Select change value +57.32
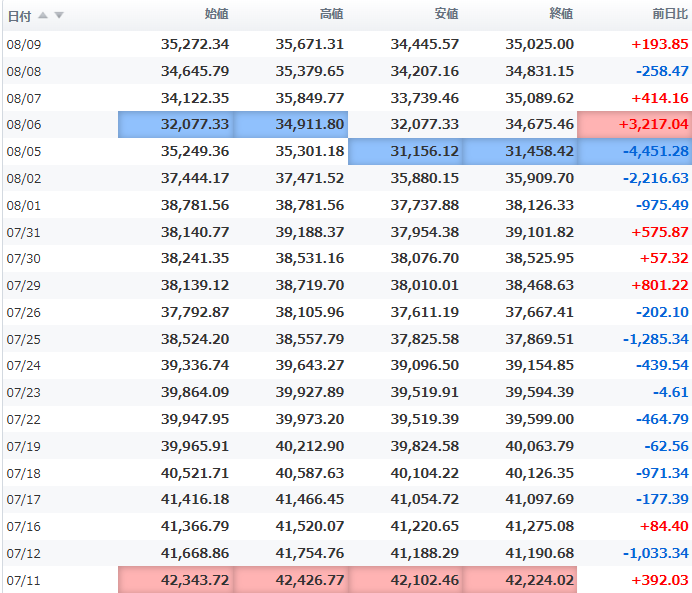Viewport: 692px width, 593px height. point(664,258)
